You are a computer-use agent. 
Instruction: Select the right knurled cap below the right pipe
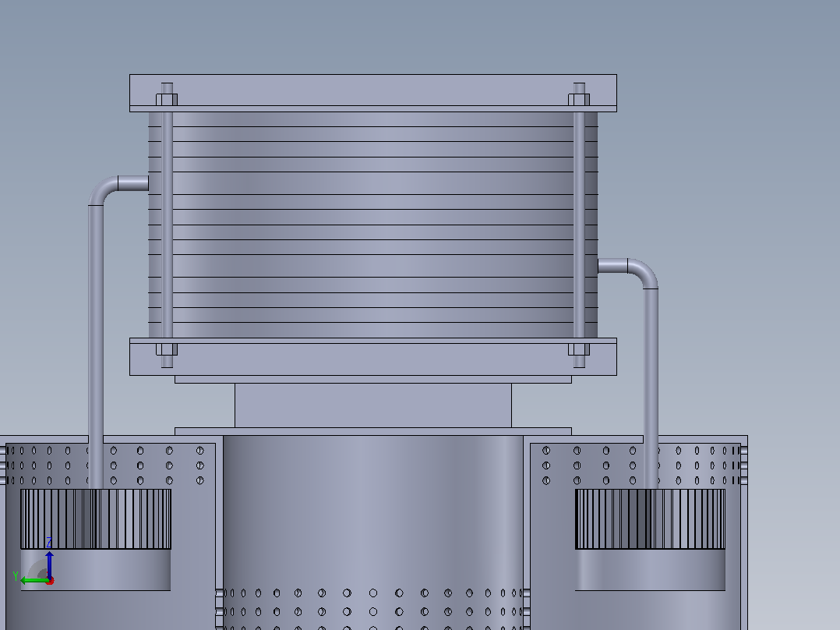coord(651,519)
